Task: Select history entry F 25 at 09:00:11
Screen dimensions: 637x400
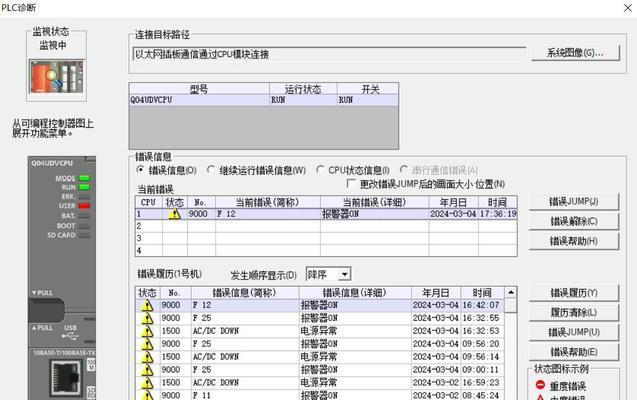Action: coord(320,370)
